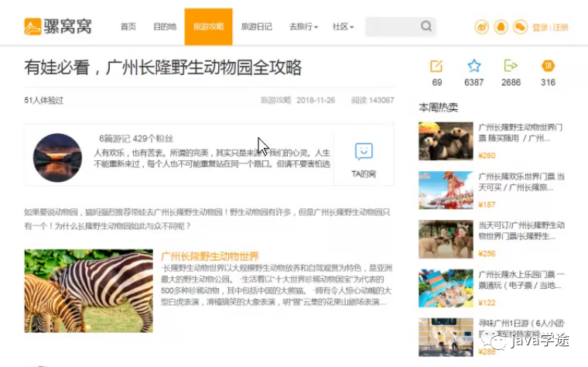Click the 阅读 143067 read count
588x367 pixels.
[372, 100]
